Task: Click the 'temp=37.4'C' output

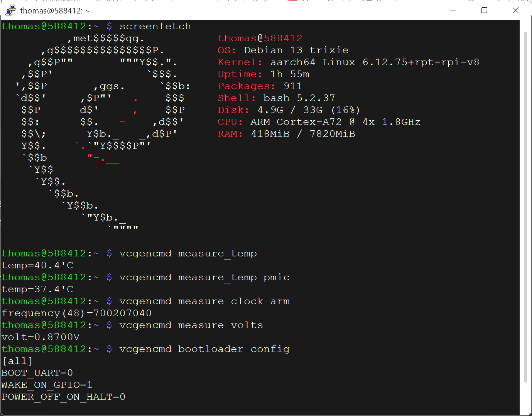Action: (37, 289)
